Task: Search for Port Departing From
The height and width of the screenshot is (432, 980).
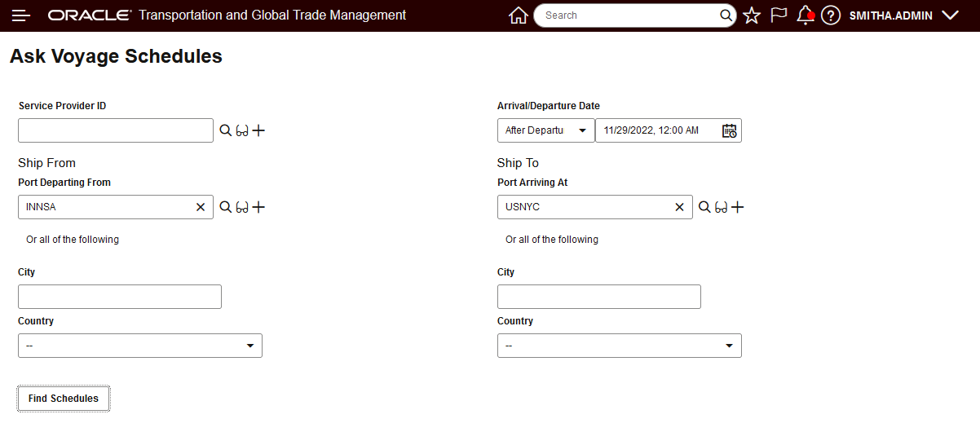Action: [x=226, y=207]
